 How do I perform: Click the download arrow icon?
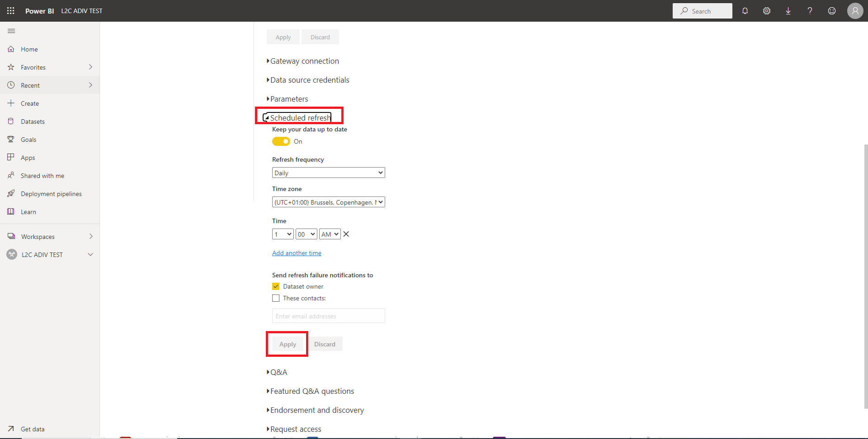(x=788, y=11)
